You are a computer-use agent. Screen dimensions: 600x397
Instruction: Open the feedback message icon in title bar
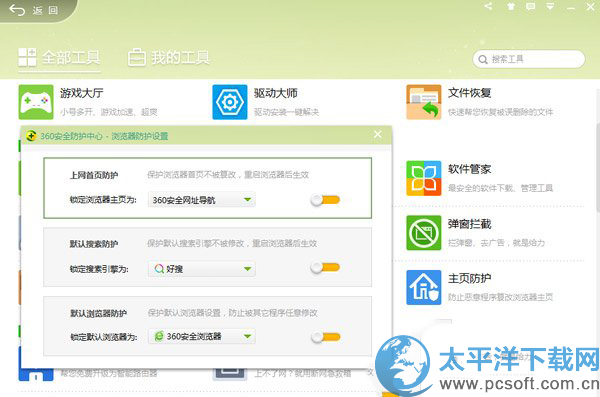click(530, 6)
